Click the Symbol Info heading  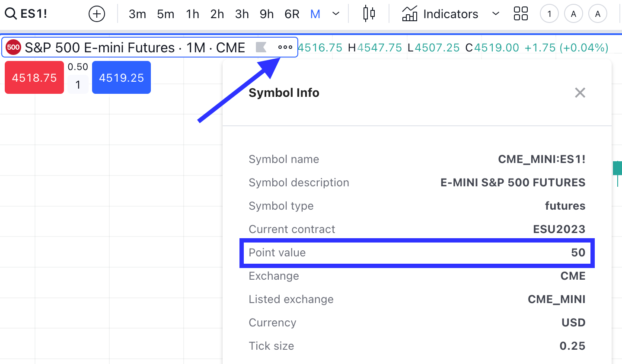click(284, 93)
